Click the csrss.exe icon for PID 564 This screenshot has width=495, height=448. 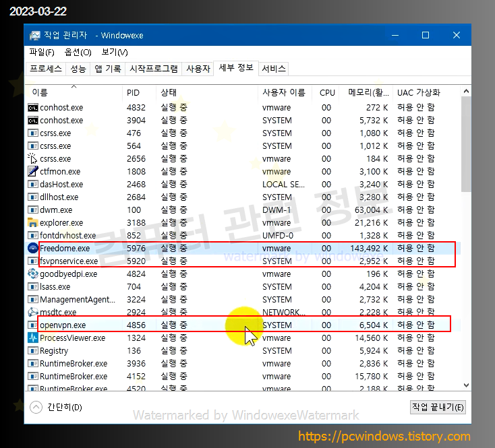[x=33, y=146]
